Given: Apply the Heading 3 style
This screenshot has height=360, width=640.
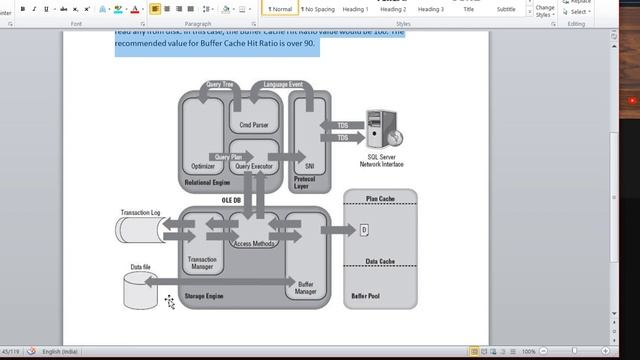Looking at the screenshot, I should [431, 8].
